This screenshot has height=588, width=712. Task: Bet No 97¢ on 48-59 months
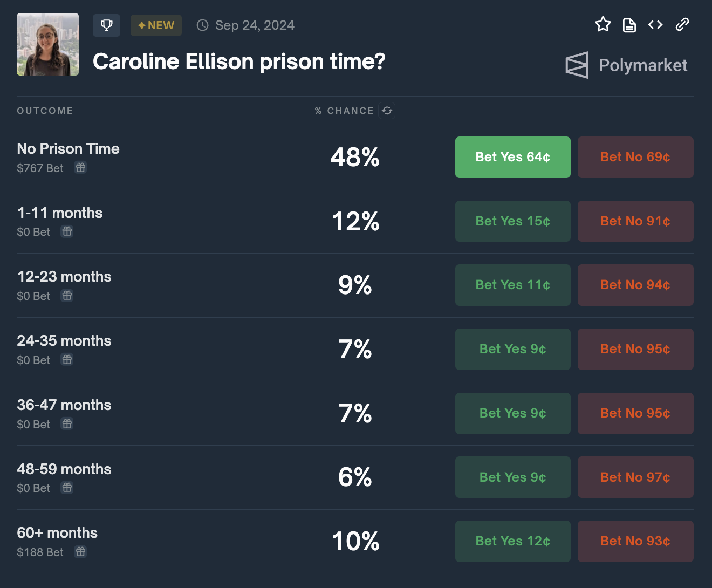tap(635, 477)
